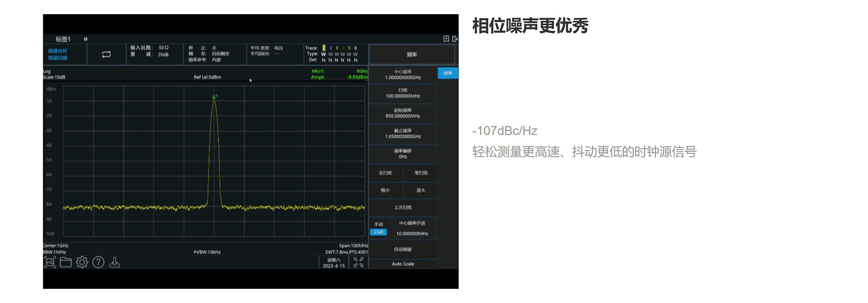Click the Auto Scale button
The height and width of the screenshot is (303, 868).
pyautogui.click(x=403, y=264)
